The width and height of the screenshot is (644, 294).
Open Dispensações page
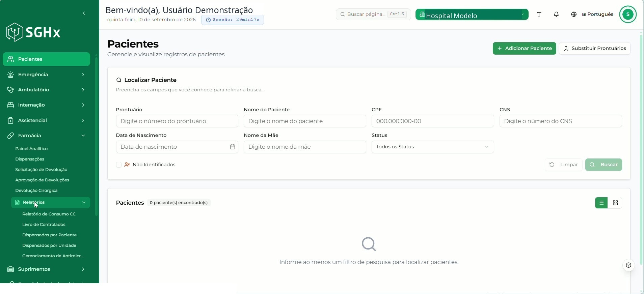pyautogui.click(x=30, y=159)
